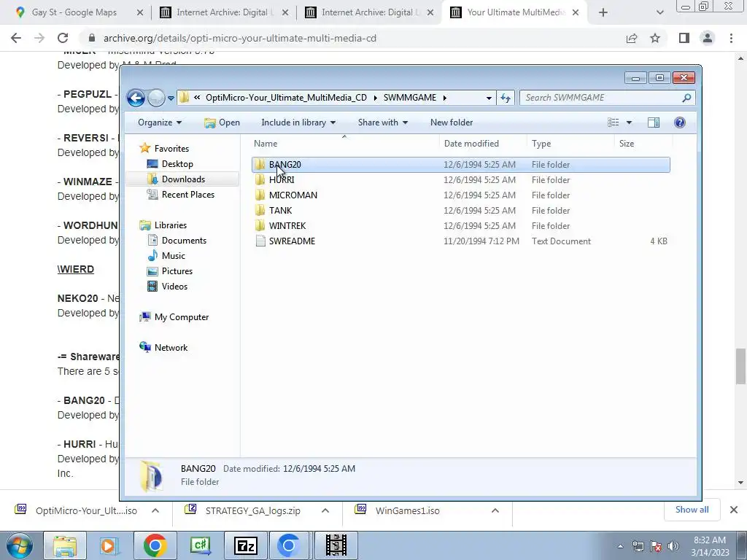Open the Share with menu

click(x=382, y=122)
